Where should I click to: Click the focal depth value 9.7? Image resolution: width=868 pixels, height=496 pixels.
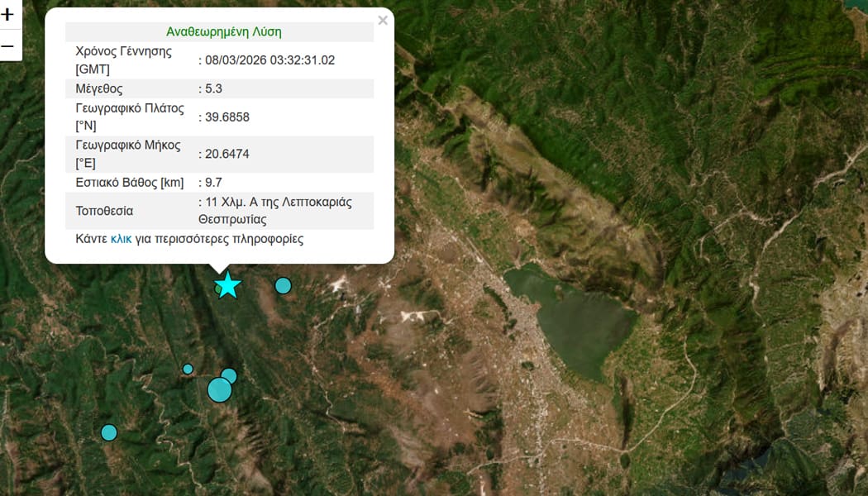[213, 183]
